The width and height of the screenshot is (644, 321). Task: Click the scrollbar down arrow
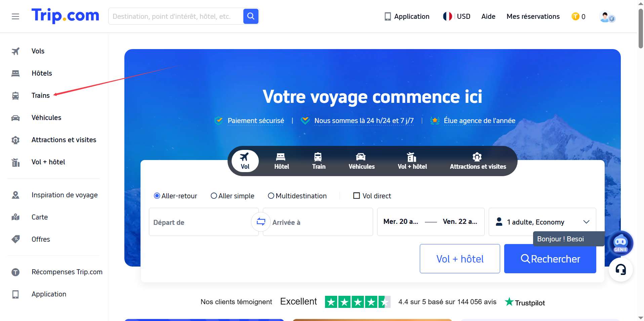click(641, 318)
